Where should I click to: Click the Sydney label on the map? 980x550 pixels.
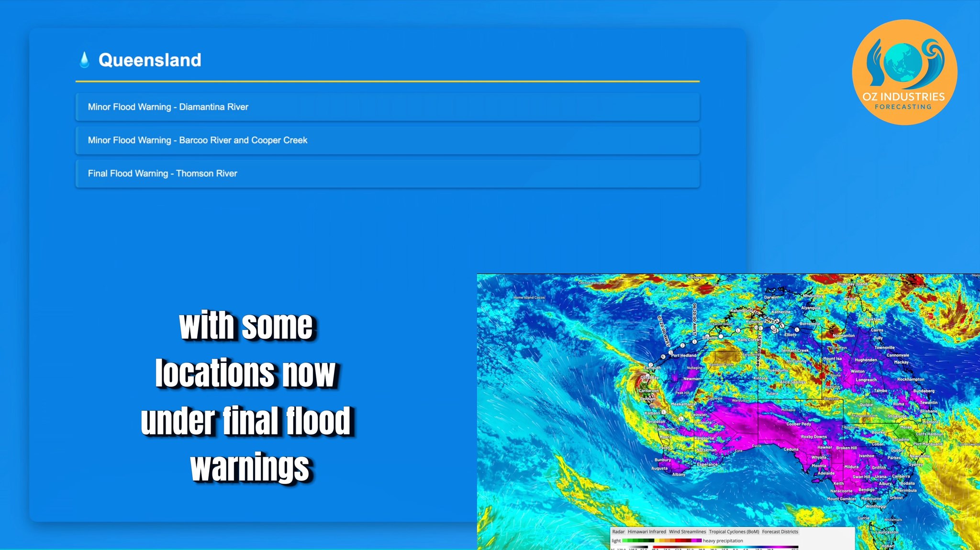pos(915,464)
